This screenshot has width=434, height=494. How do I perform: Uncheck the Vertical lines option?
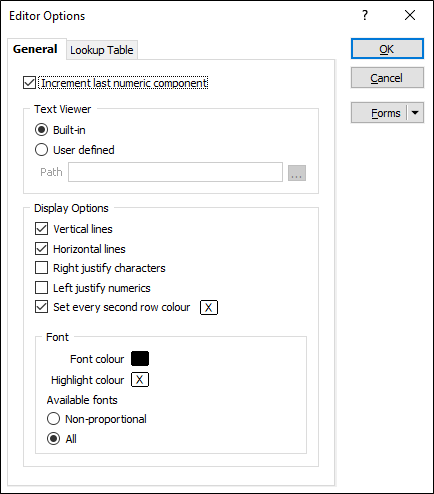point(41,229)
